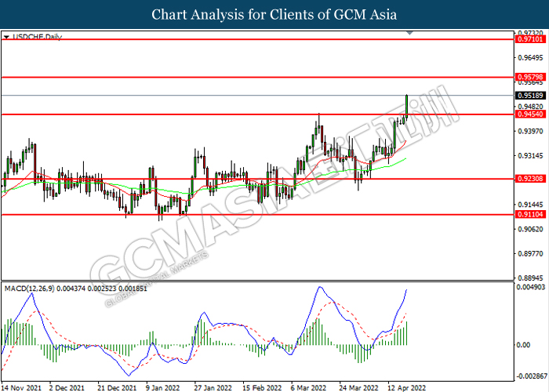Click the 0.93145 price axis value
Viewport: 549px width, 392px height.
[x=530, y=155]
